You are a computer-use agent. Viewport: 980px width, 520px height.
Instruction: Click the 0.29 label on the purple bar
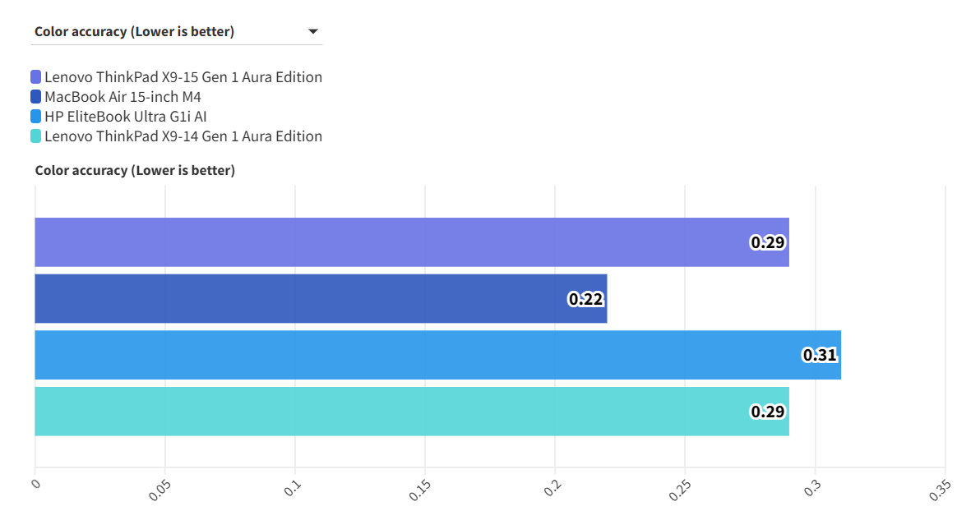tap(768, 242)
